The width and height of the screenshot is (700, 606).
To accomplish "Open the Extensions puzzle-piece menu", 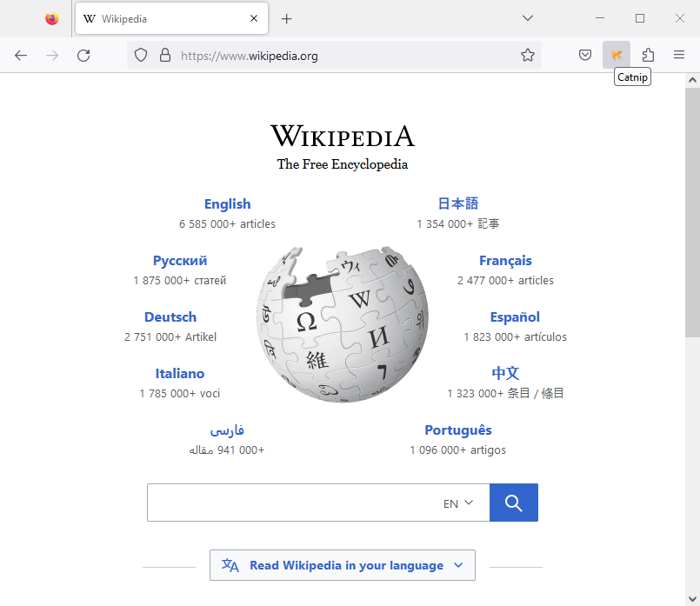I will (x=648, y=55).
